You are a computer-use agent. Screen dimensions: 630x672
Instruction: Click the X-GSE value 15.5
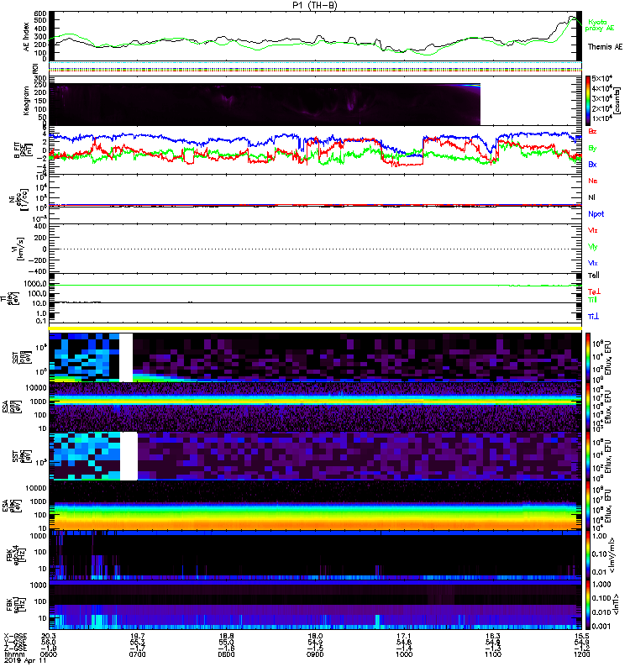click(581, 636)
